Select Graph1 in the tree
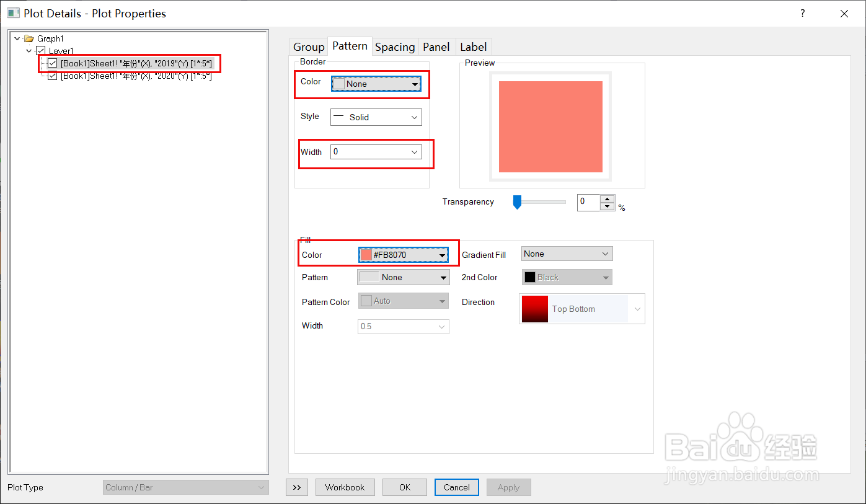The height and width of the screenshot is (504, 866). coord(50,38)
